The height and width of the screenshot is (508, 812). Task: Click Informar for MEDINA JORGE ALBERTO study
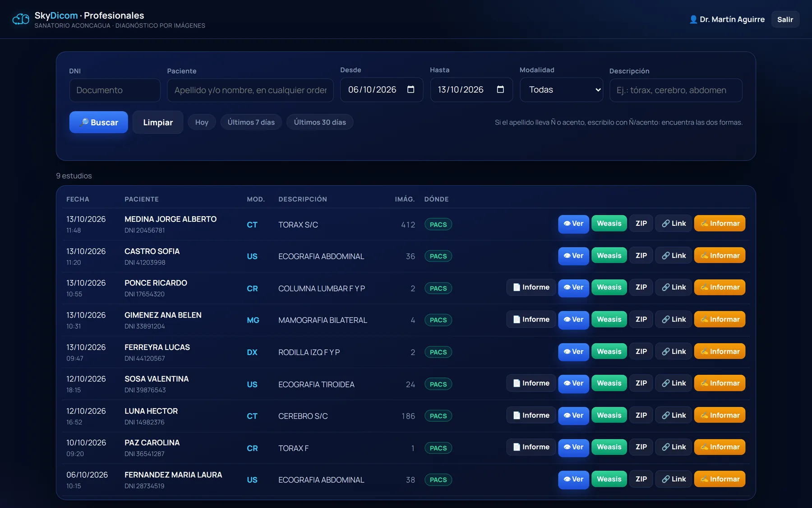coord(720,224)
